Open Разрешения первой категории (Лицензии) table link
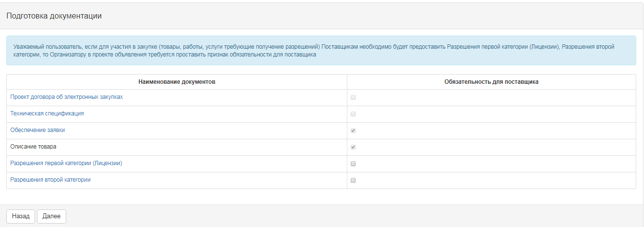The height and width of the screenshot is (227, 644). tap(66, 163)
